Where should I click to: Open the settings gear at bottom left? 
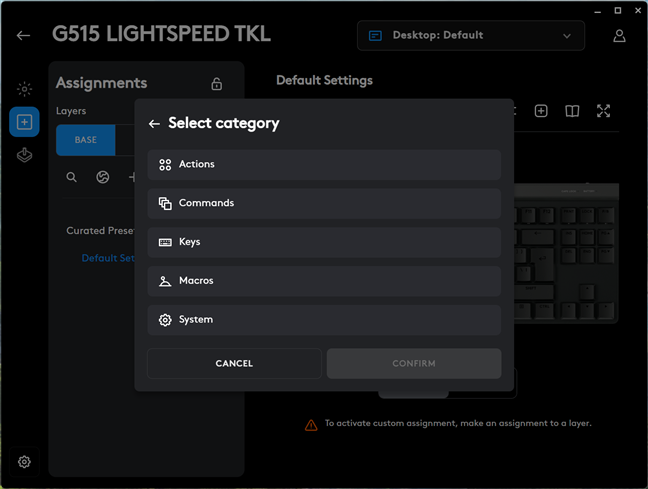pyautogui.click(x=24, y=462)
